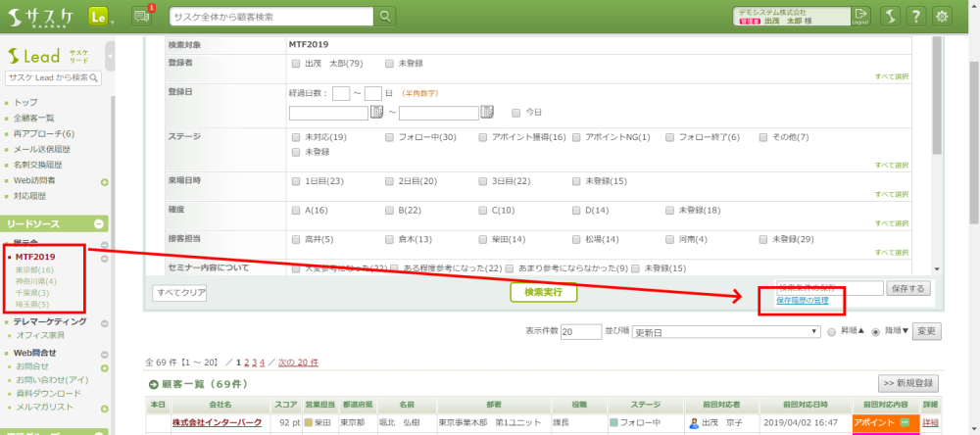Click the magnifier search button in top bar
The height and width of the screenshot is (435, 980).
386,16
